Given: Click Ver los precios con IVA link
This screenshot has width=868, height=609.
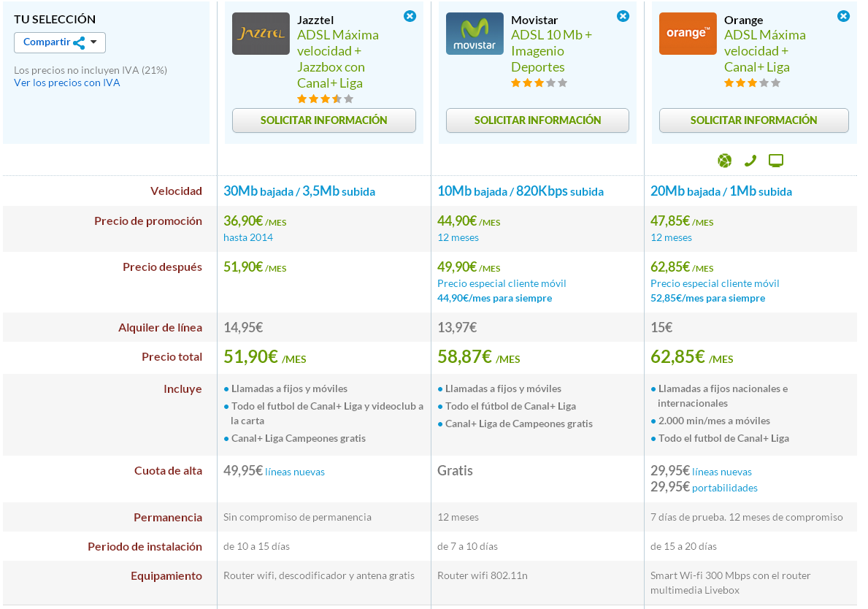Looking at the screenshot, I should click(67, 83).
